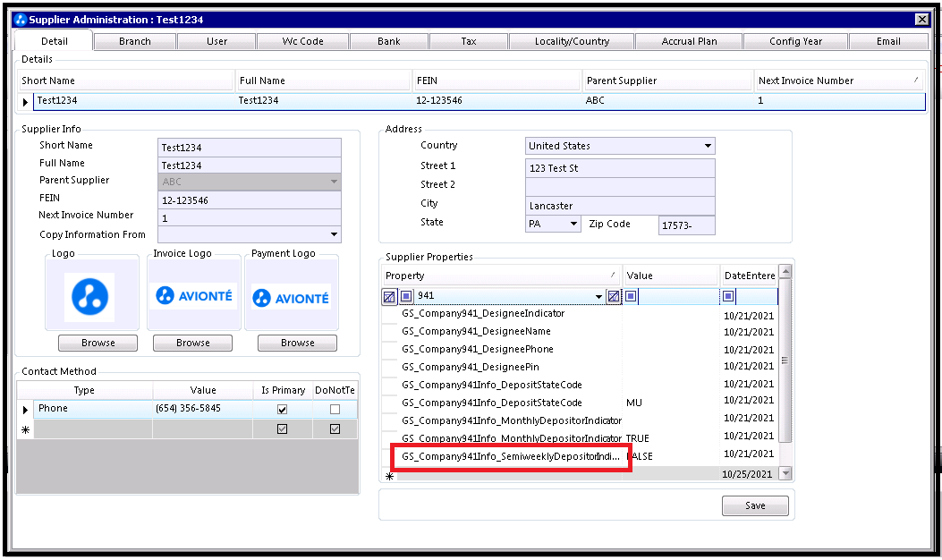The image size is (942, 560).
Task: Open the DateEntered column filter operator icon
Action: pyautogui.click(x=728, y=295)
